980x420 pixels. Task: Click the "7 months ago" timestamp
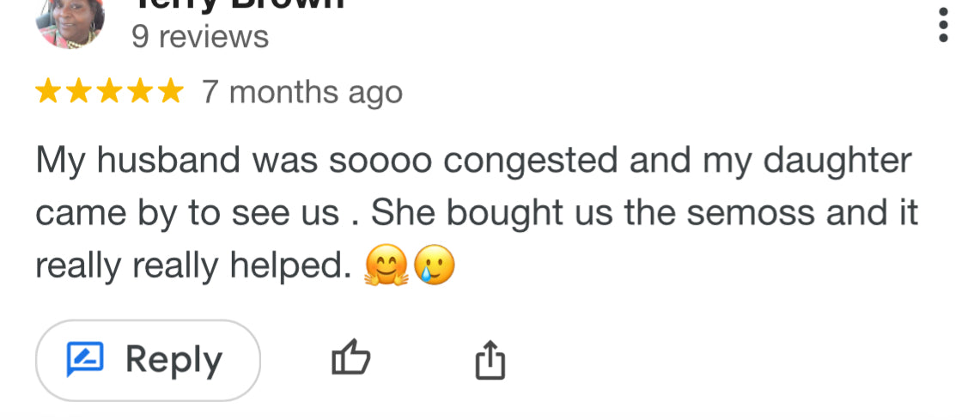[301, 92]
